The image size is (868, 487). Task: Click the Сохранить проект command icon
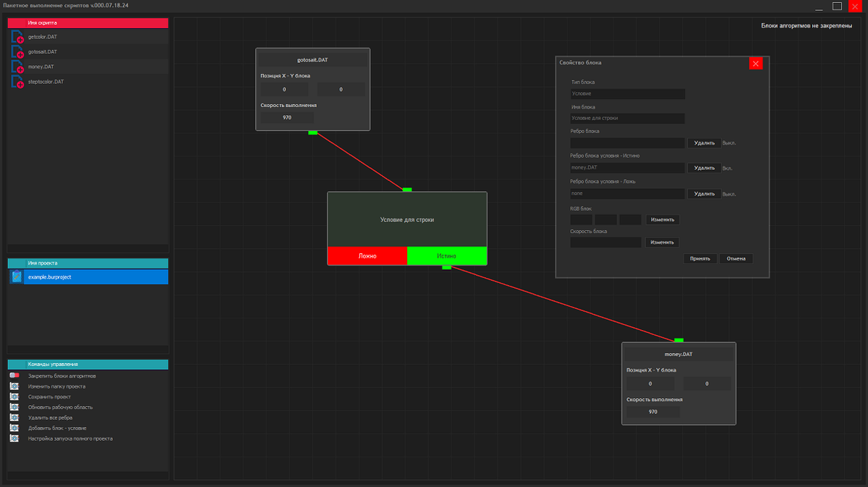(x=14, y=397)
